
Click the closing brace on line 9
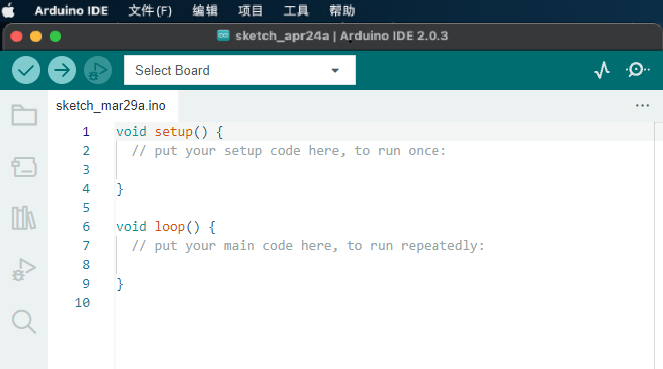pos(120,284)
